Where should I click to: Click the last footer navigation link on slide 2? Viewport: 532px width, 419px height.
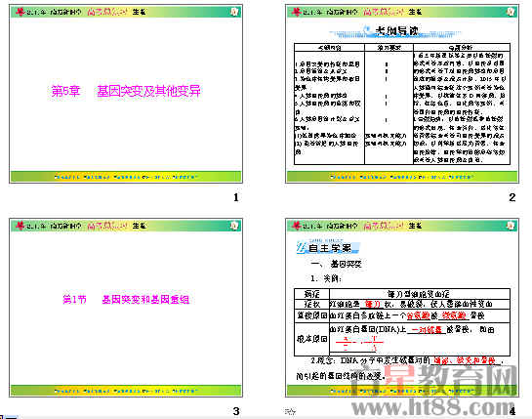(x=461, y=177)
